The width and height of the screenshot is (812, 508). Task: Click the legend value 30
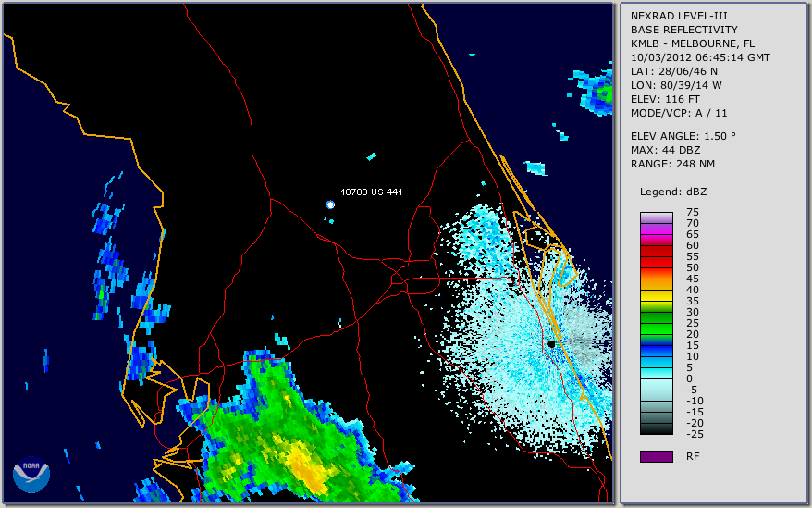point(693,312)
